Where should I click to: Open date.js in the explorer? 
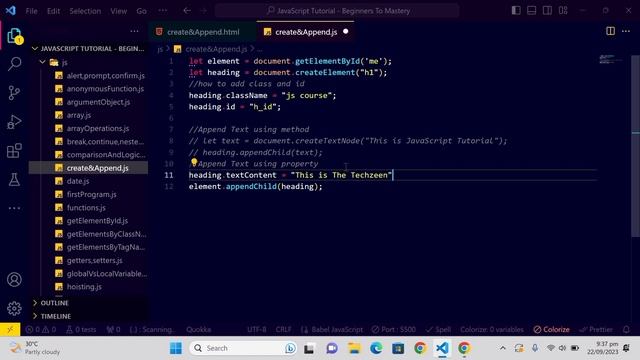click(x=78, y=181)
